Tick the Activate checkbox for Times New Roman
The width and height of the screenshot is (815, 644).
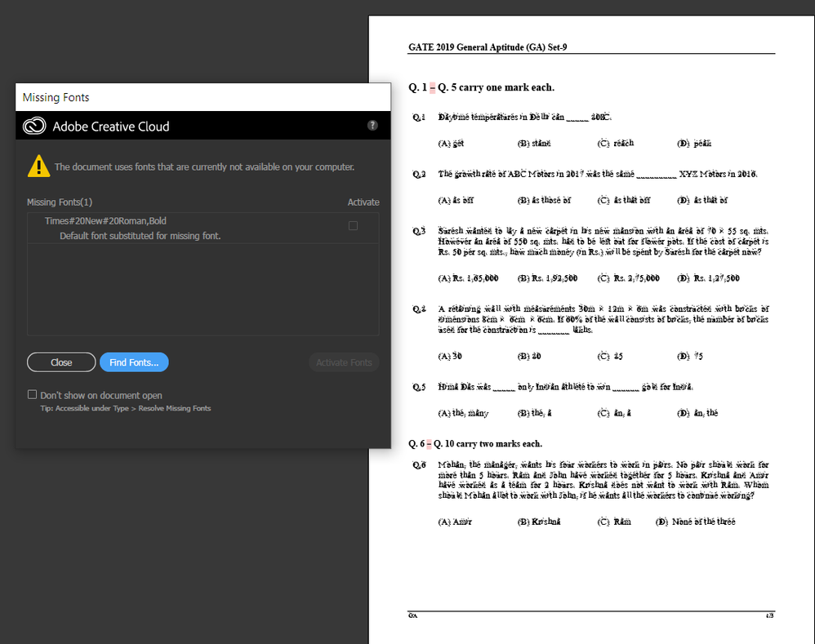[x=353, y=225]
